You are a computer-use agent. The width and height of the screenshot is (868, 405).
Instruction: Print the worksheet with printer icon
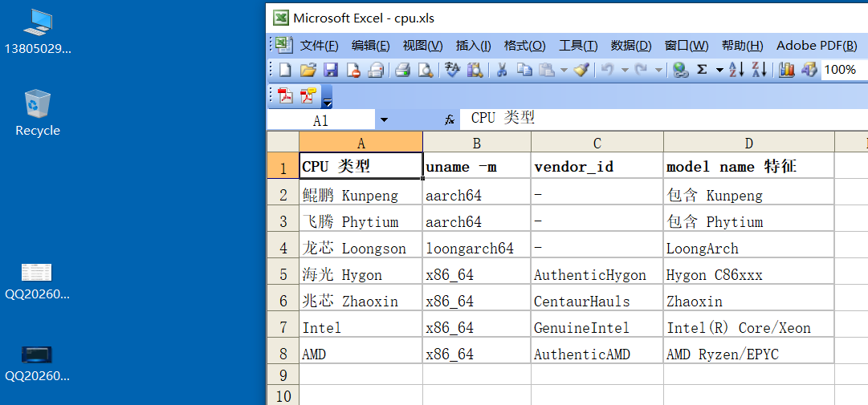(x=402, y=70)
